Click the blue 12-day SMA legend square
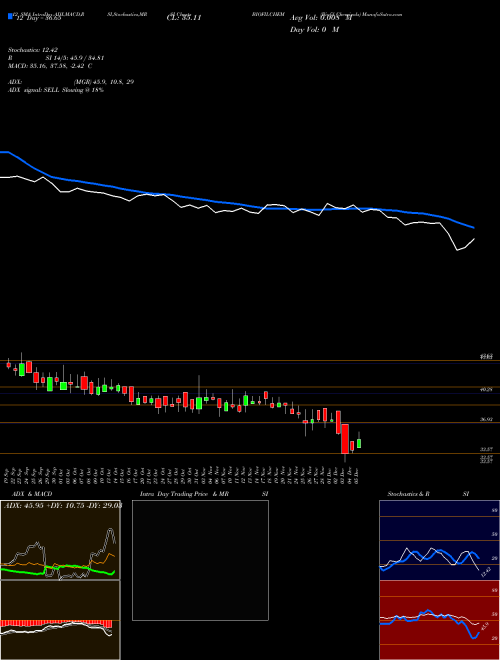 tap(10, 16)
